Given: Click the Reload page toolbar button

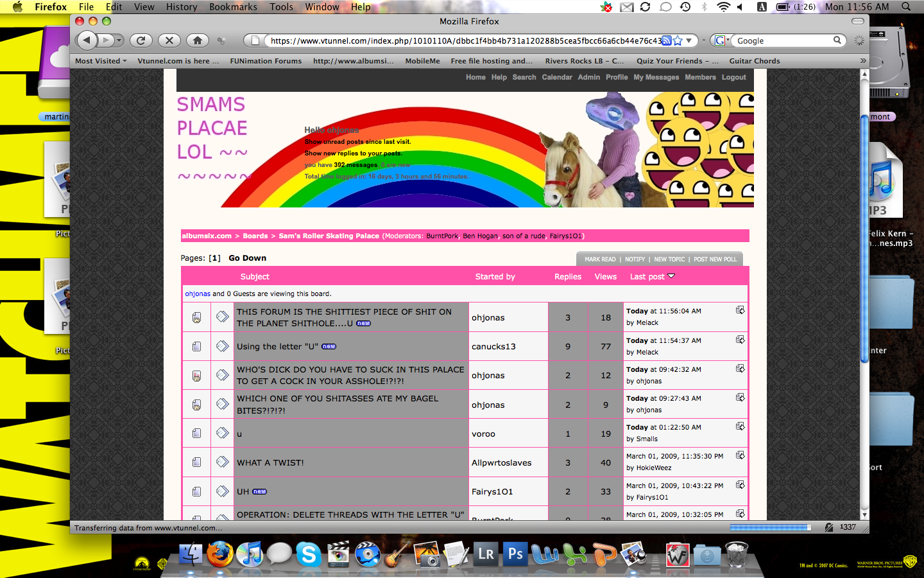Looking at the screenshot, I should point(141,40).
